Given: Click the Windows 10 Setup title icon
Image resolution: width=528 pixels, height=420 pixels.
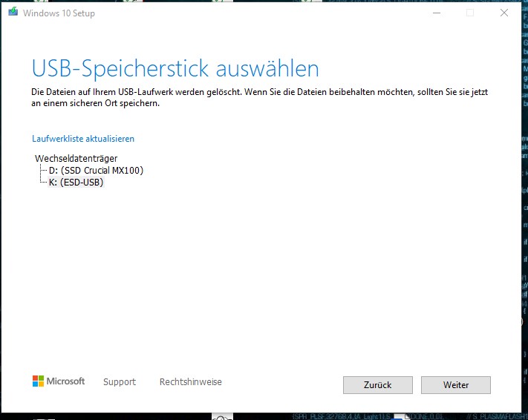Looking at the screenshot, I should [13, 13].
